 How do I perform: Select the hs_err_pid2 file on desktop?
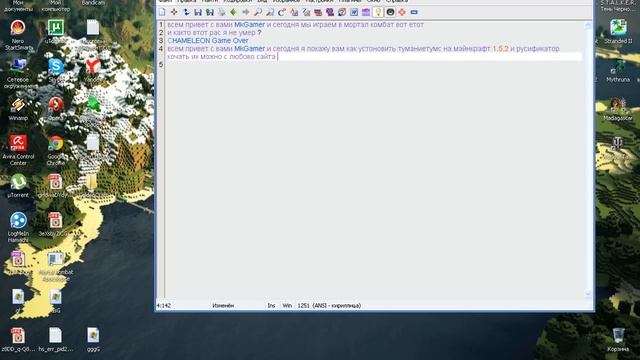[56, 340]
